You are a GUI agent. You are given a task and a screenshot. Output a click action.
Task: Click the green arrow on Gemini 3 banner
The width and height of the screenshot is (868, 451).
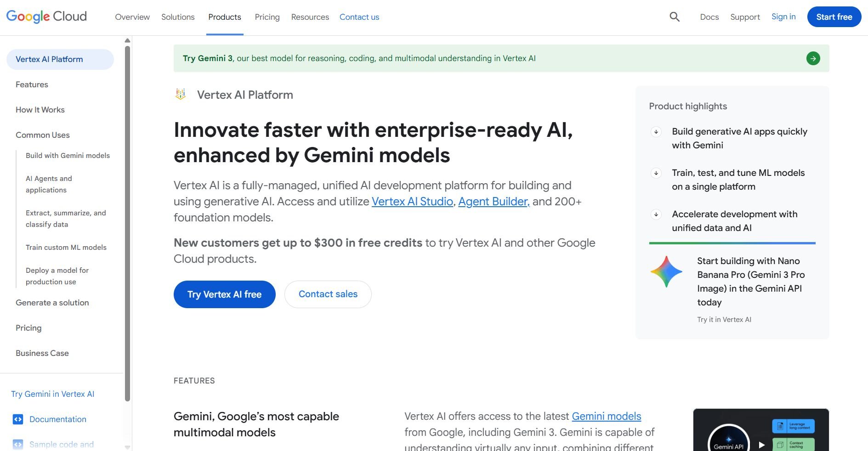[x=813, y=58]
